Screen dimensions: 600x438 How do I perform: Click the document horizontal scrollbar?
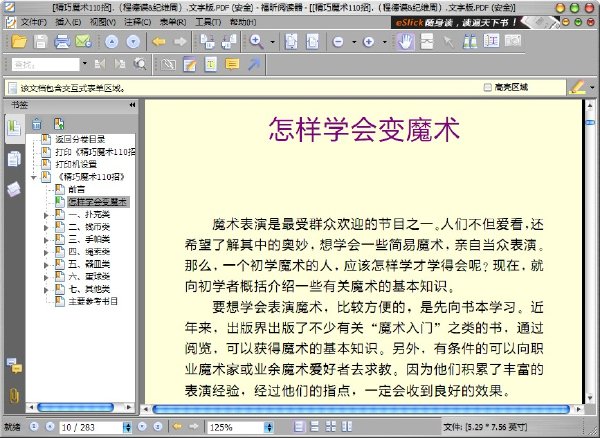361,409
